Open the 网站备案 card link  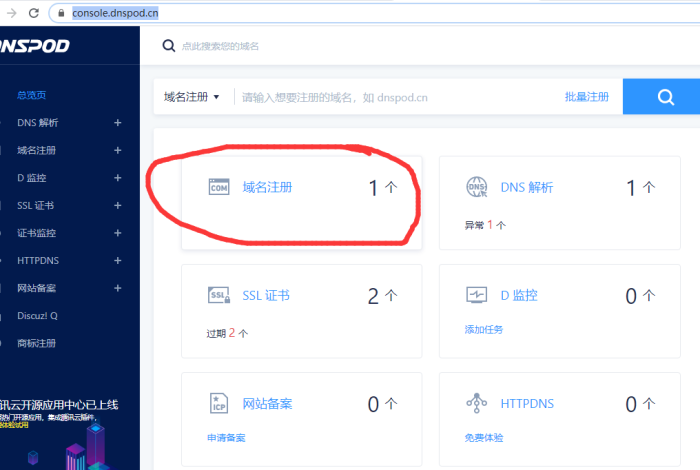click(267, 403)
